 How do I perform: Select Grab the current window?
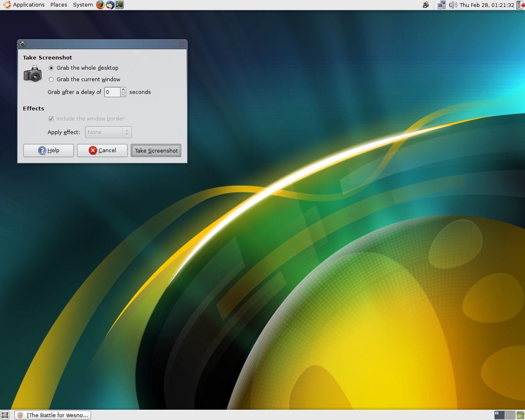point(84,80)
